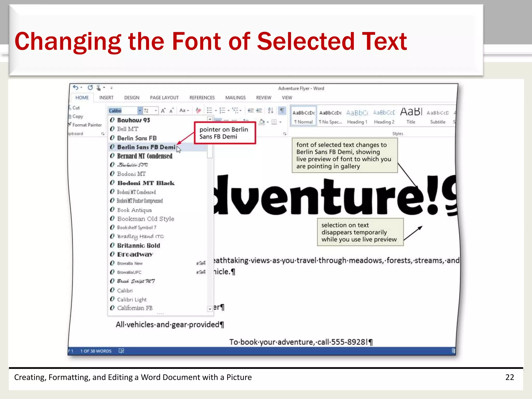This screenshot has height=399, width=532.
Task: Click the Grow Font icon
Action: point(163,110)
